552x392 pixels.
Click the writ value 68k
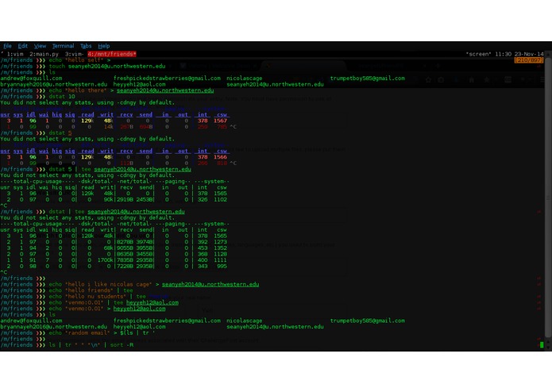pos(109,248)
